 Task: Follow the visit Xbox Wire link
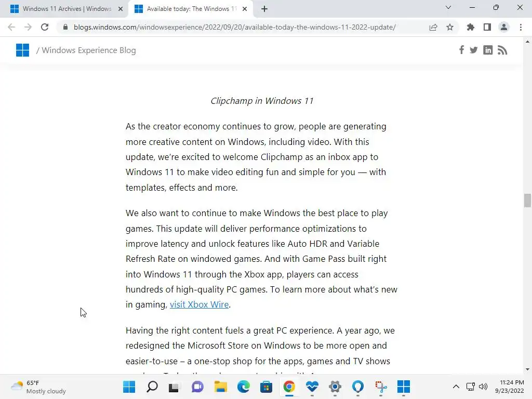click(x=199, y=304)
